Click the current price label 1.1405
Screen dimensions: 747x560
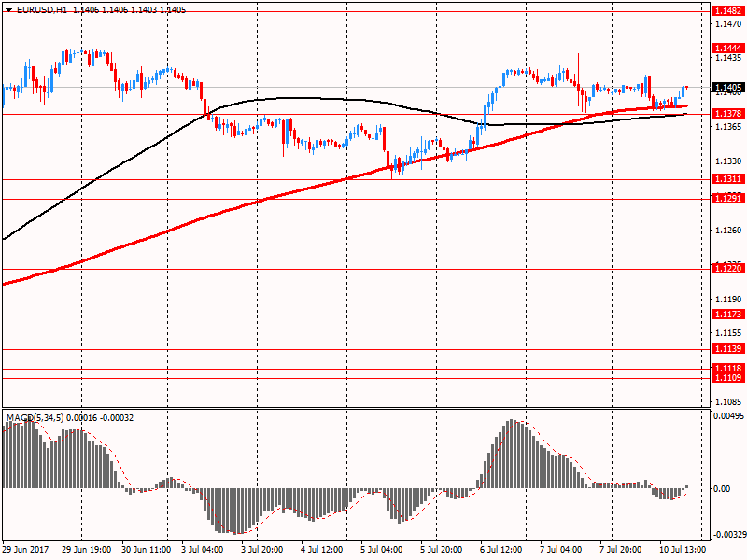(x=728, y=87)
